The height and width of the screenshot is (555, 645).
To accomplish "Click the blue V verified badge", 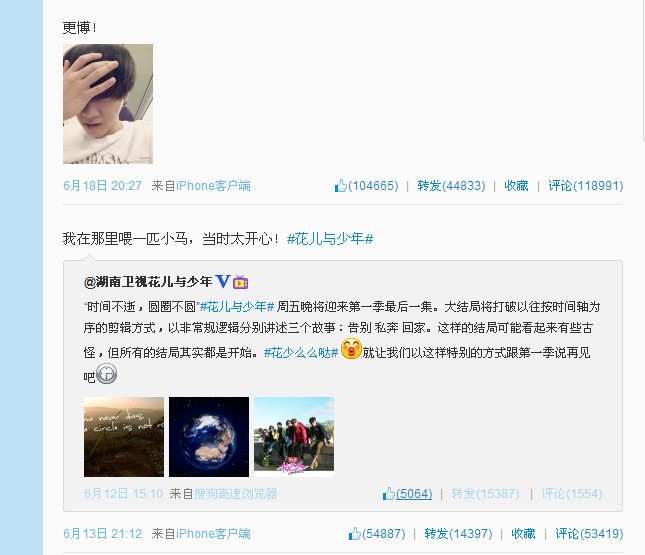I will pos(223,281).
